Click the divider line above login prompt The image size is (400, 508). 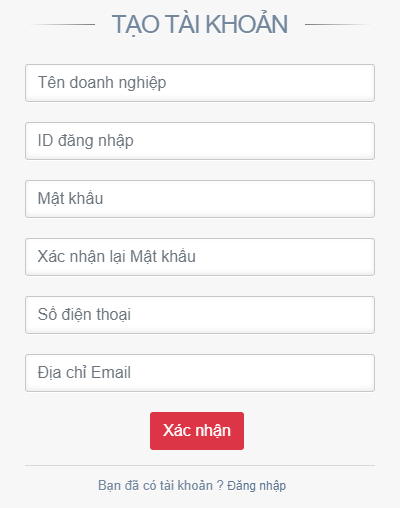pyautogui.click(x=200, y=465)
